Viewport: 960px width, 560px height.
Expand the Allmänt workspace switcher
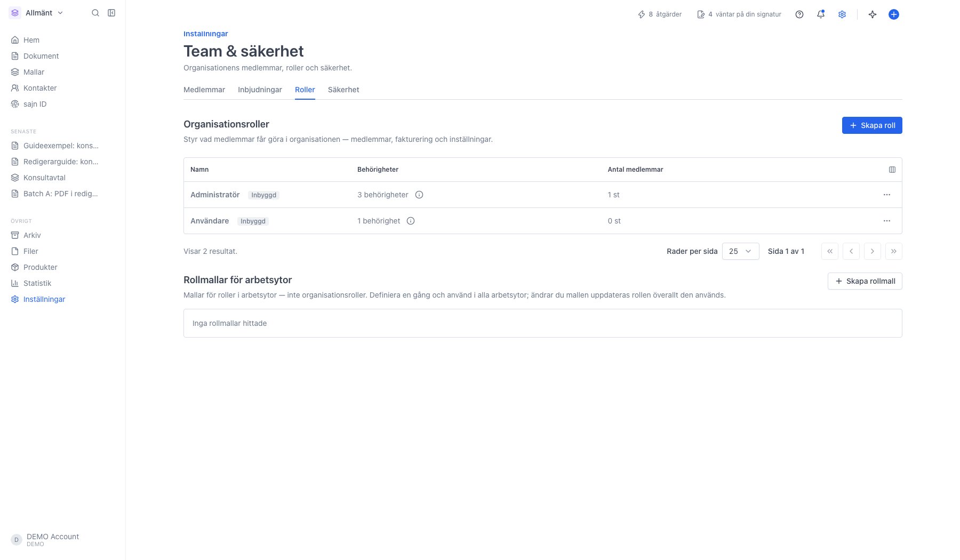(x=36, y=13)
